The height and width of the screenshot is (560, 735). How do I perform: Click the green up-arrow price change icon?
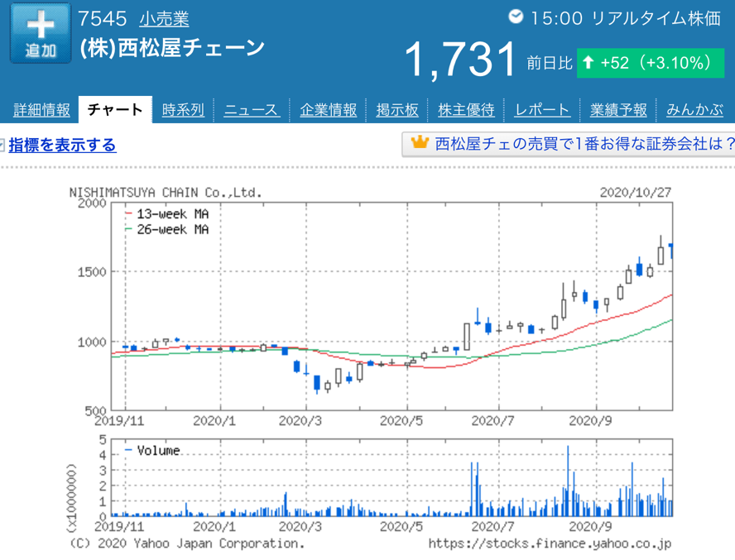click(588, 62)
